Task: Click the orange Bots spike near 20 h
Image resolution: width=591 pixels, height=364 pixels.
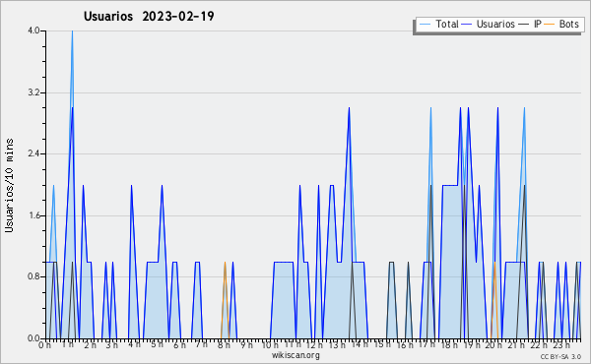Action: coord(494,300)
